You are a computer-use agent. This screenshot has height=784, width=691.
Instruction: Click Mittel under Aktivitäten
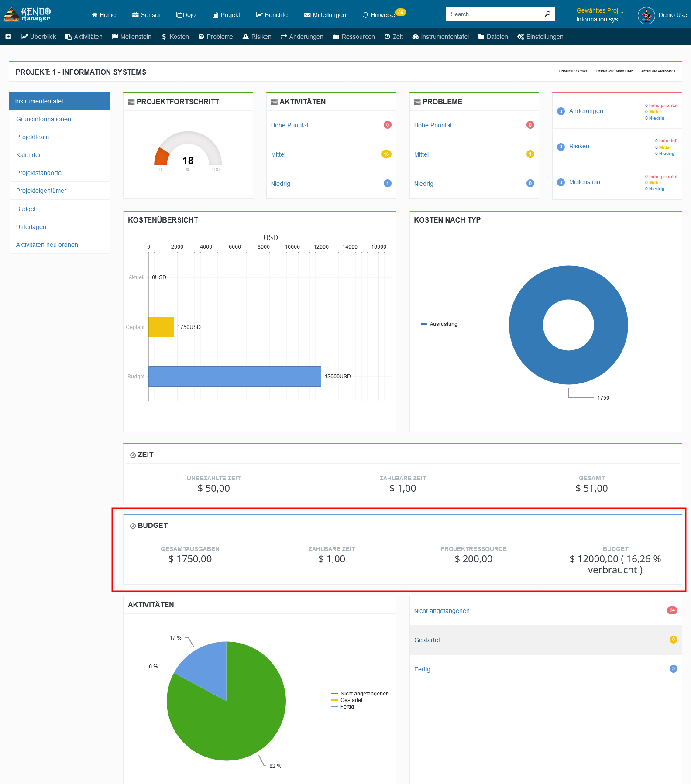coord(278,154)
